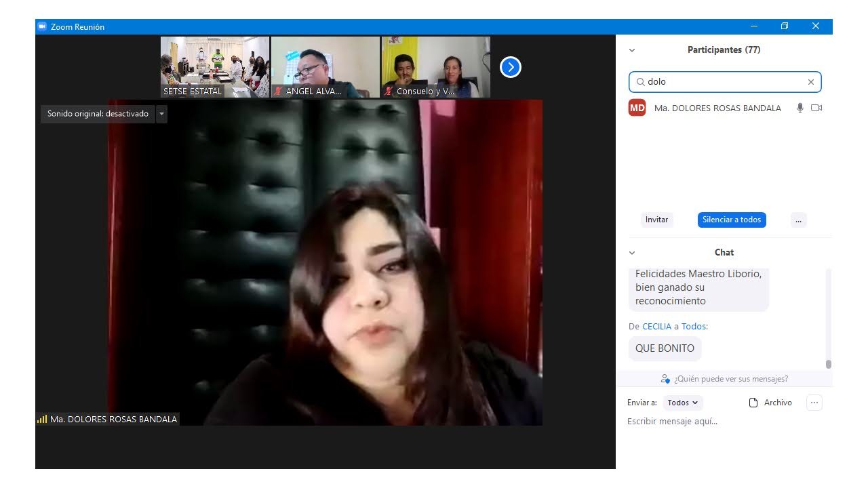Open ¿Quién puede ver sus mensajes? link
The width and height of the screenshot is (868, 488).
tap(731, 379)
